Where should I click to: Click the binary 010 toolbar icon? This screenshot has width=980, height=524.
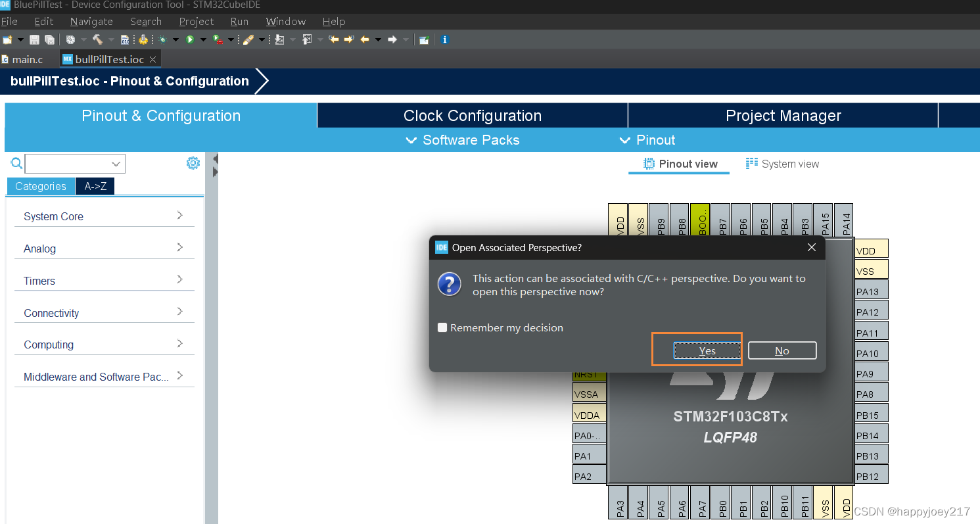pos(125,39)
